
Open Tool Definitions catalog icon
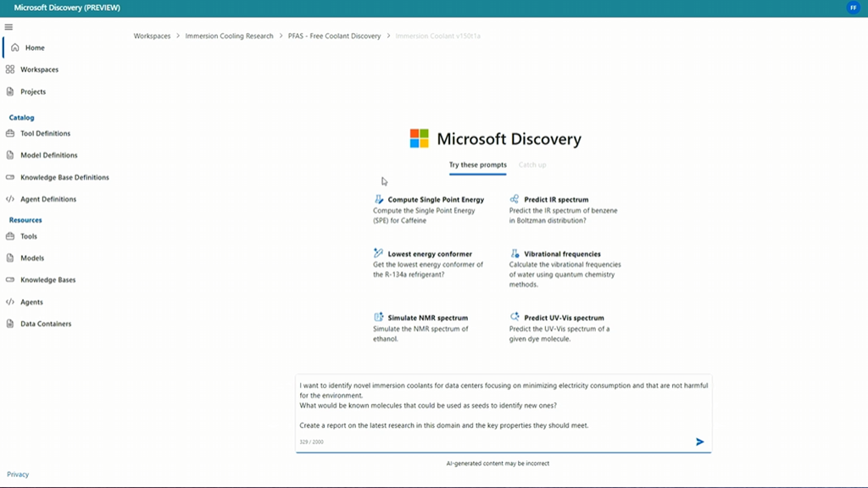pos(10,133)
